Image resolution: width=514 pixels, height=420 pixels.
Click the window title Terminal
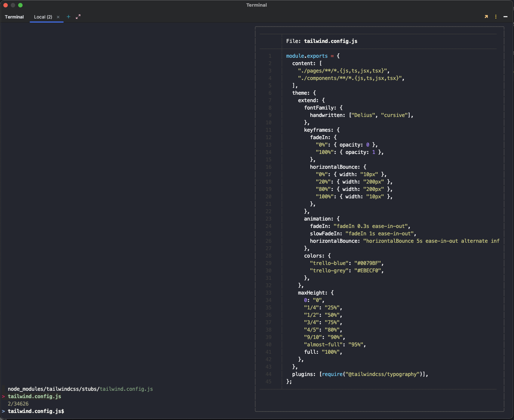click(257, 5)
